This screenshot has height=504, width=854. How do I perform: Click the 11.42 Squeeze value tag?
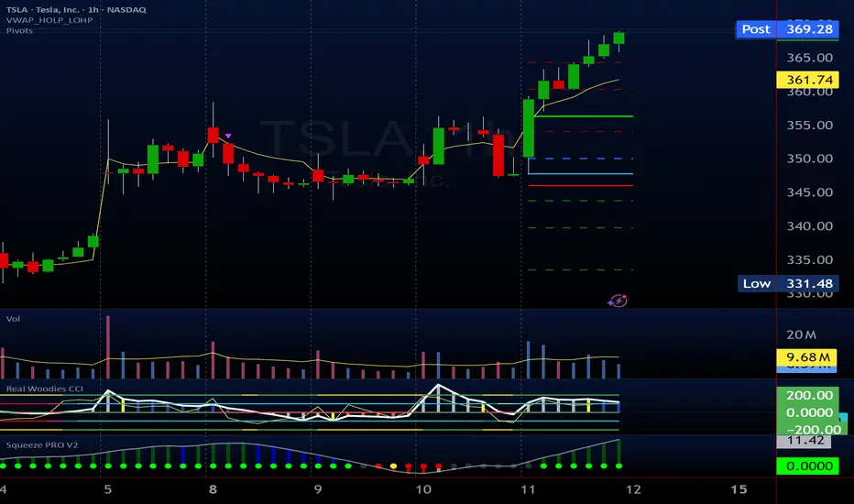804,440
